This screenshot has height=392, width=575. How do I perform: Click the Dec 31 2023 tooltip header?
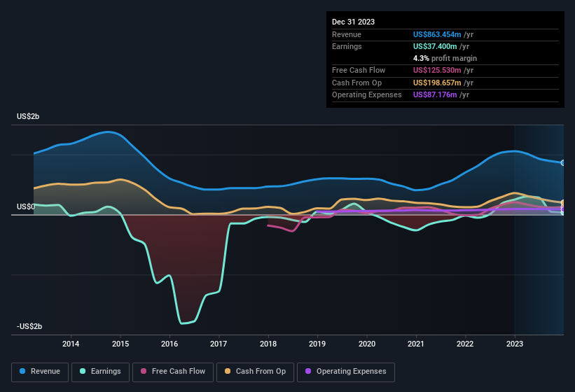pos(353,22)
